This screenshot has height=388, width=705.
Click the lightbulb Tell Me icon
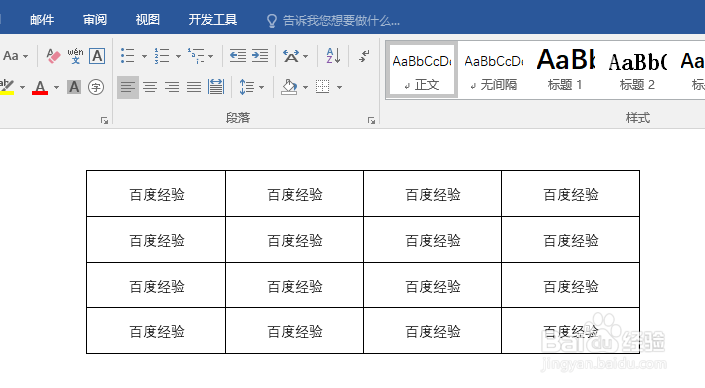point(272,21)
